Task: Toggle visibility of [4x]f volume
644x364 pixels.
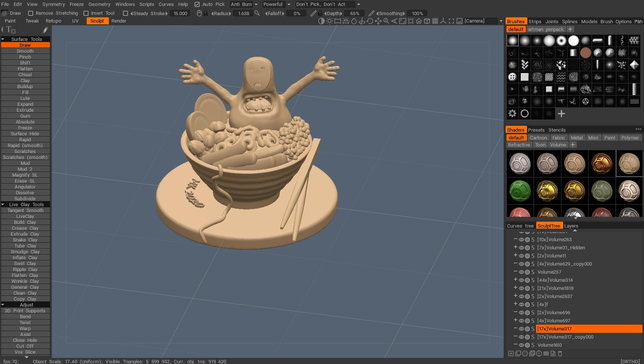Action: click(x=521, y=304)
